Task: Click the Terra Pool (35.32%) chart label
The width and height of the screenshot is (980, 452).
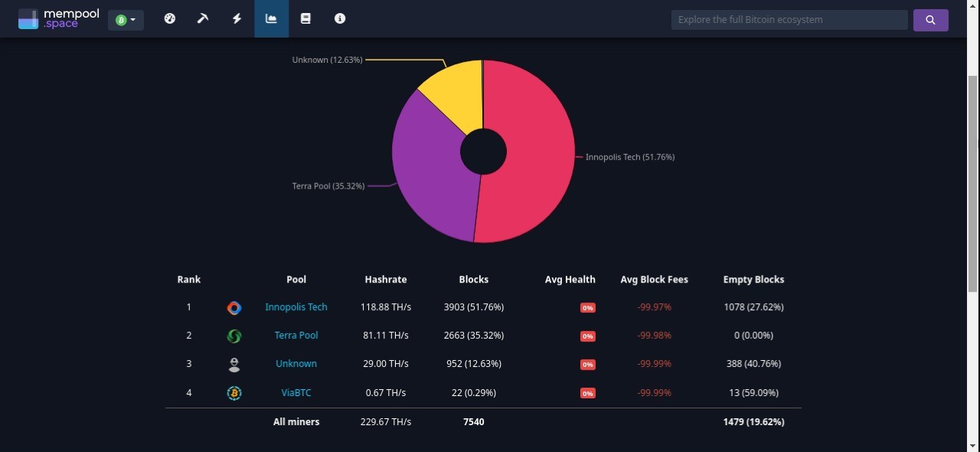Action: 328,186
